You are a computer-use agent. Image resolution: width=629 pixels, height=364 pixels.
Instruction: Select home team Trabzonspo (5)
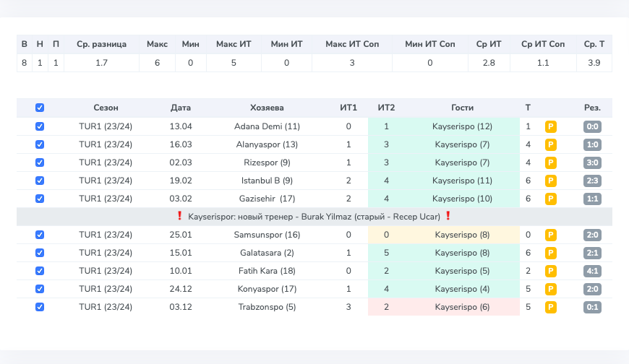(268, 307)
